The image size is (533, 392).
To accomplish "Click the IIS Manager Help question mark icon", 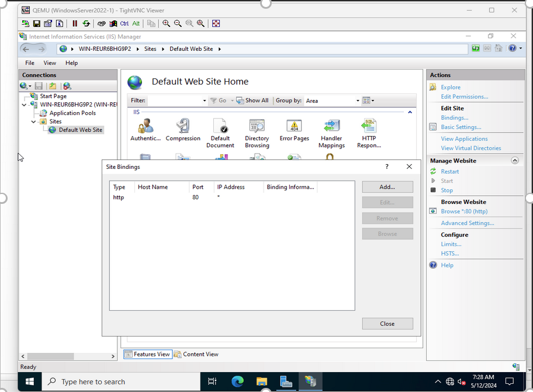I will (513, 48).
